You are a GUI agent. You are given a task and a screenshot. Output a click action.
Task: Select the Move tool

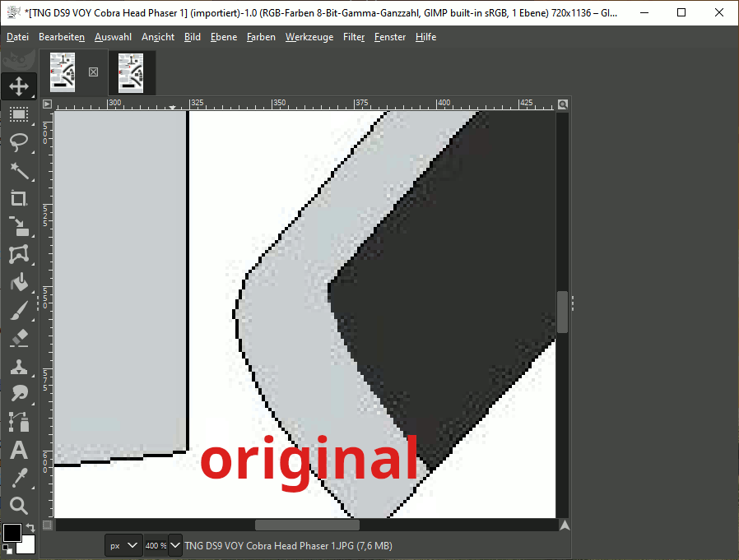pos(18,86)
